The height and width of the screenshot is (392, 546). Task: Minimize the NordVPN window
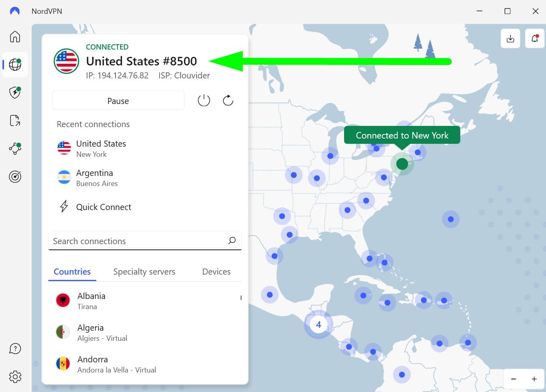click(479, 11)
